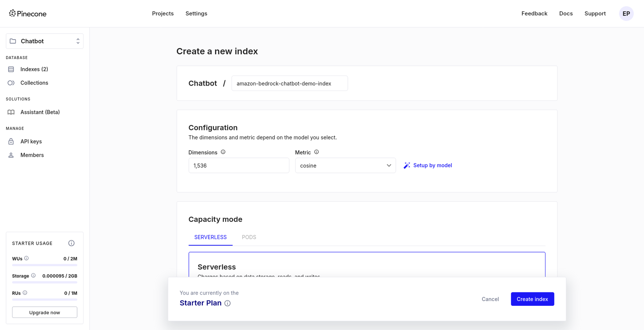Click the 0.000095 / 2GB storage value

[60, 276]
